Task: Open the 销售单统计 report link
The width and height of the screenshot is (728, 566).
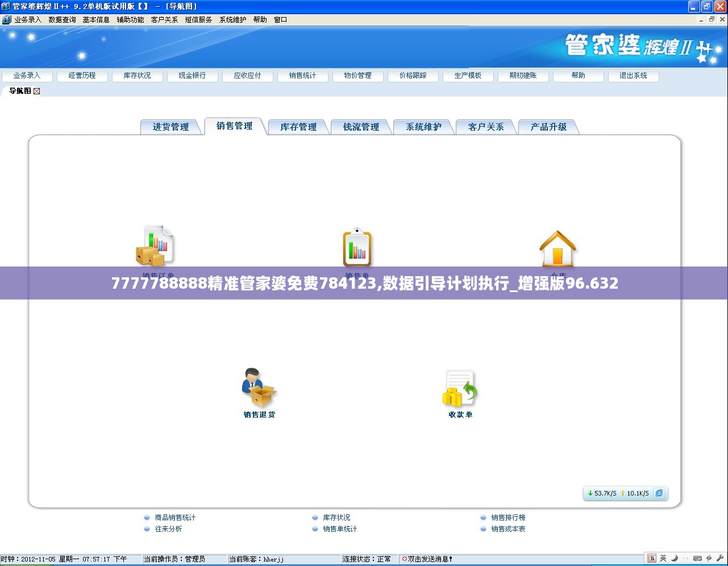Action: [340, 529]
